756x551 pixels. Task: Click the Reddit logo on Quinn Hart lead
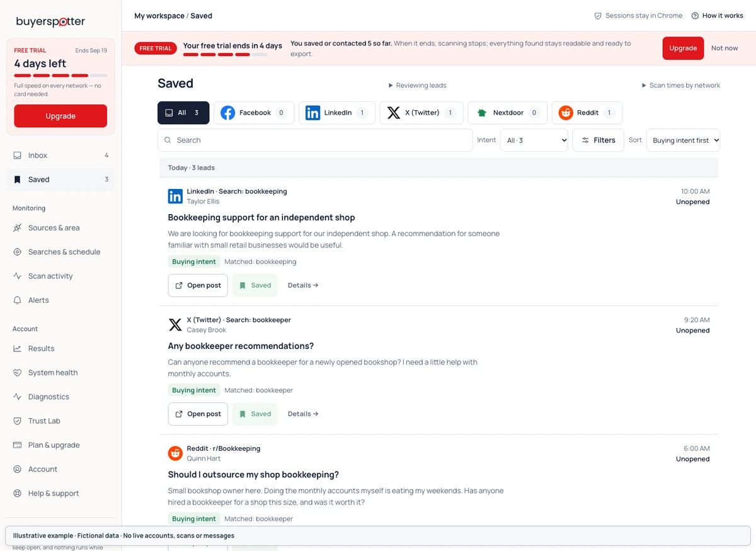[x=175, y=453]
